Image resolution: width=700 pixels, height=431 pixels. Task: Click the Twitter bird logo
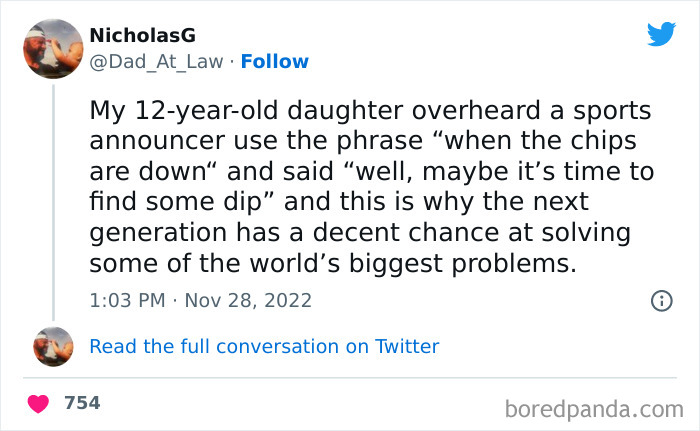click(661, 34)
